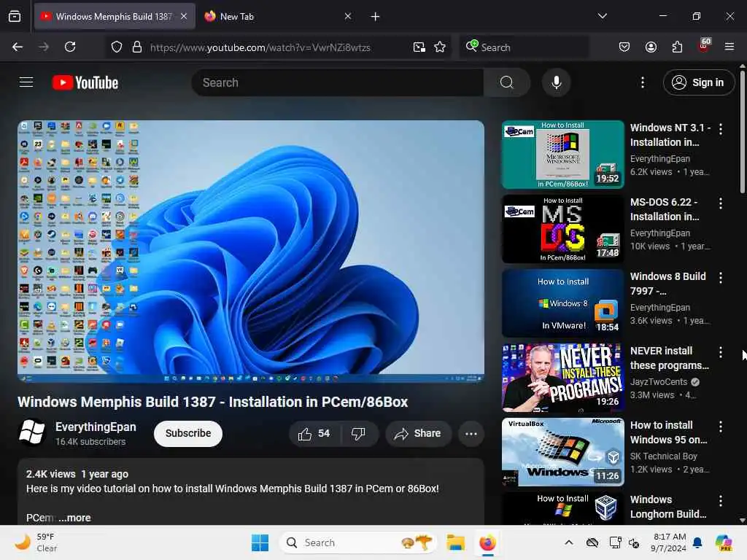The width and height of the screenshot is (747, 560).
Task: Open notification bell in system tray
Action: pyautogui.click(x=697, y=542)
